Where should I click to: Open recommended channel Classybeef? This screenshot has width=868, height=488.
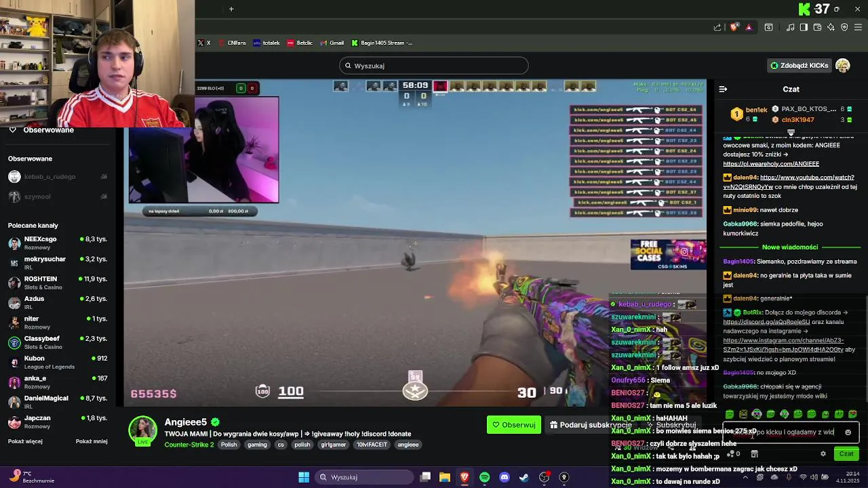coord(58,342)
